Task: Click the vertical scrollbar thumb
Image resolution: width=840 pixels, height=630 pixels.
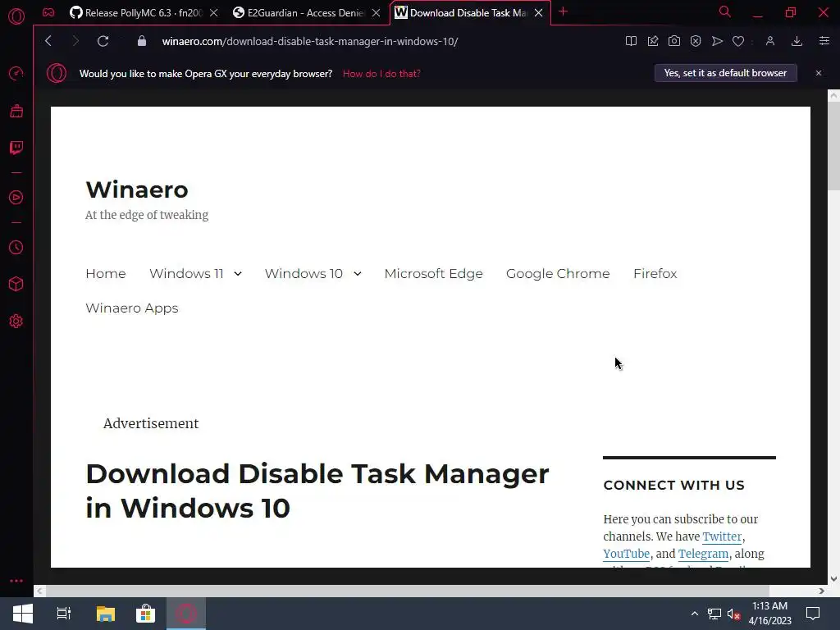Action: 833,146
